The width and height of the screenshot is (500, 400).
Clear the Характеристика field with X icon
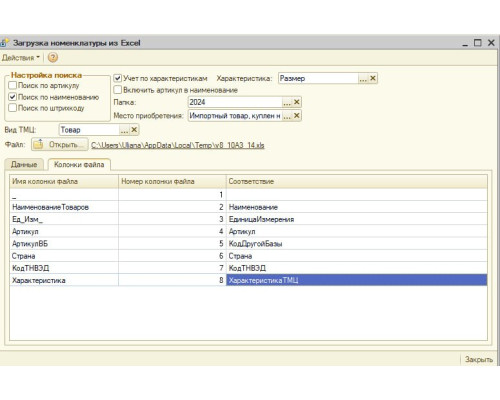click(x=373, y=78)
